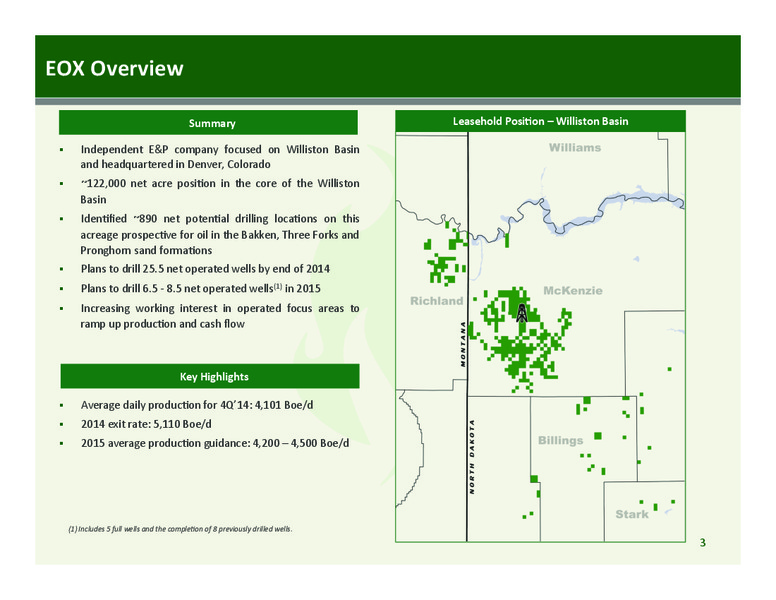Select the '~122,000 net acre position' bullet
This screenshot has width=776, height=600.
point(220,191)
